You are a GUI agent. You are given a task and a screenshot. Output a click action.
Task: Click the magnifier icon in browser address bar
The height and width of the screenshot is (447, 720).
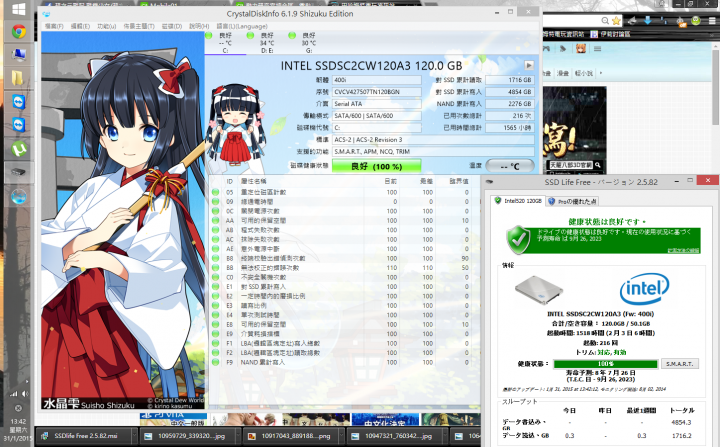(x=605, y=20)
